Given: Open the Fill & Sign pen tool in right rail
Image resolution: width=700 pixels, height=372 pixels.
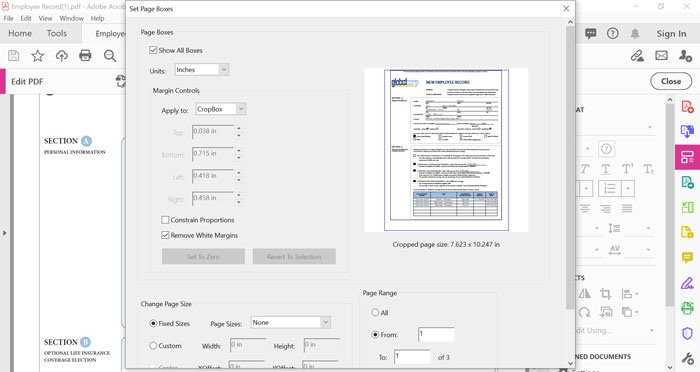Looking at the screenshot, I should tap(688, 282).
